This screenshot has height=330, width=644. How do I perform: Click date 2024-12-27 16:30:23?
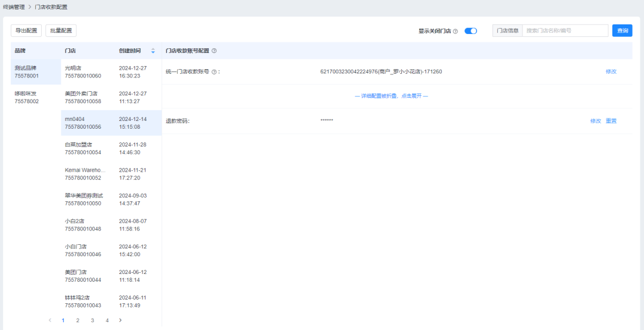pyautogui.click(x=132, y=72)
